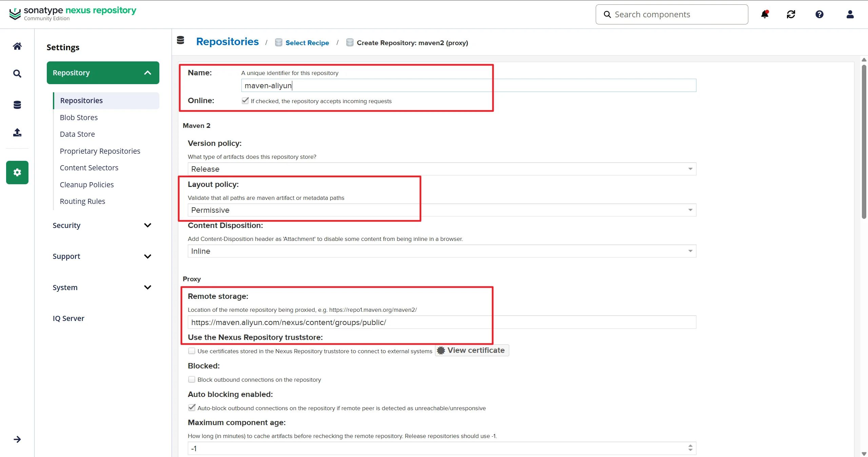The height and width of the screenshot is (457, 868).
Task: Click the Repositories breadcrumb link
Action: coord(228,41)
